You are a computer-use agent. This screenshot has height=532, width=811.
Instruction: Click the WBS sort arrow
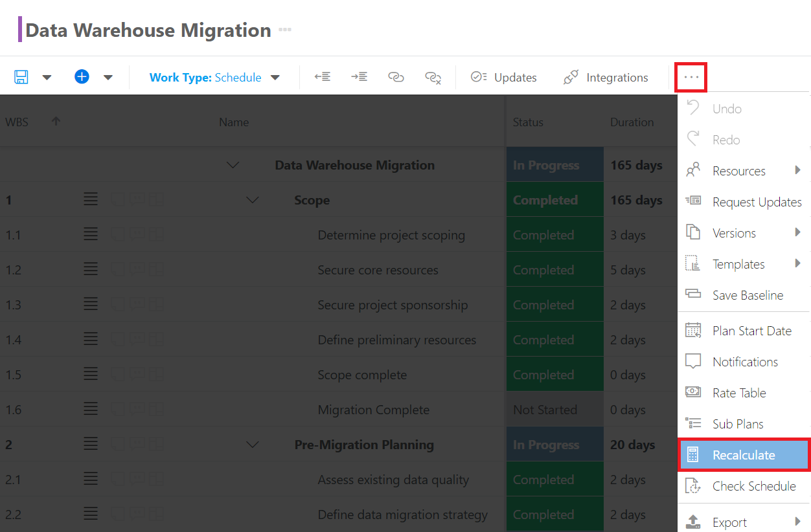click(x=56, y=121)
